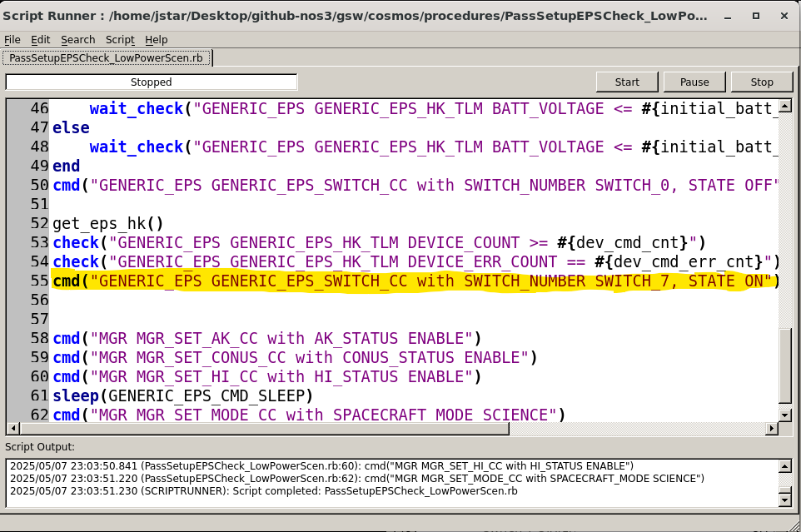The image size is (801, 532).
Task: Click the Start button
Action: pyautogui.click(x=627, y=82)
